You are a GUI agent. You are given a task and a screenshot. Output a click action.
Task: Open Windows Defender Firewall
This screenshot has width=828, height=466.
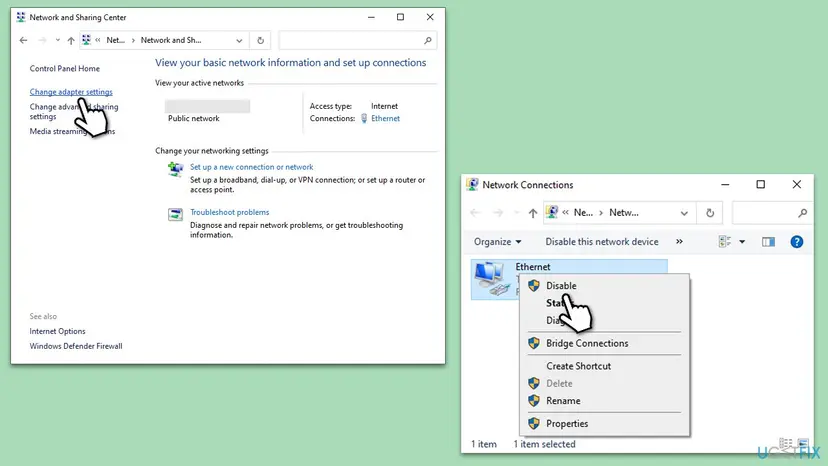[x=76, y=346]
